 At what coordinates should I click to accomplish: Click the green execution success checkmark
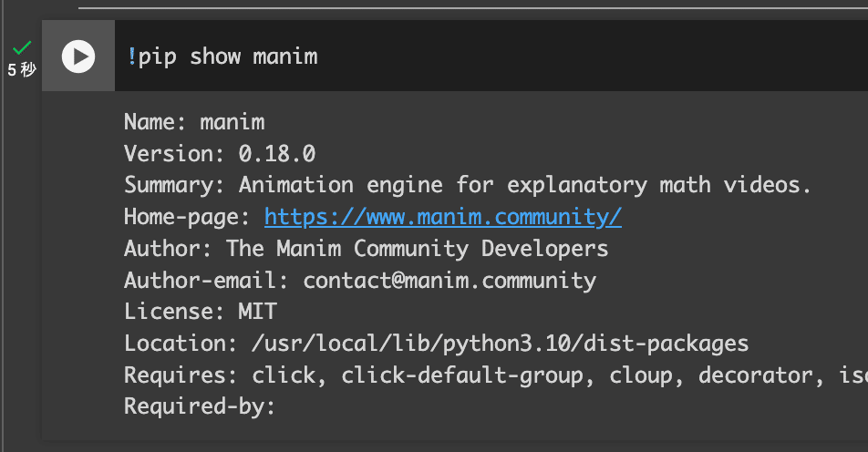(x=22, y=47)
